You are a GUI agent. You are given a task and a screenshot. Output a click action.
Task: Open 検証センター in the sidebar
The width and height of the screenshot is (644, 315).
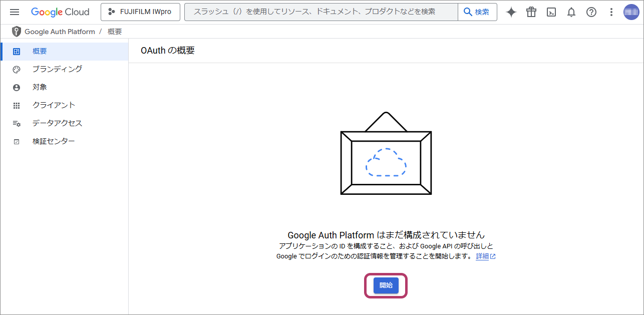54,141
